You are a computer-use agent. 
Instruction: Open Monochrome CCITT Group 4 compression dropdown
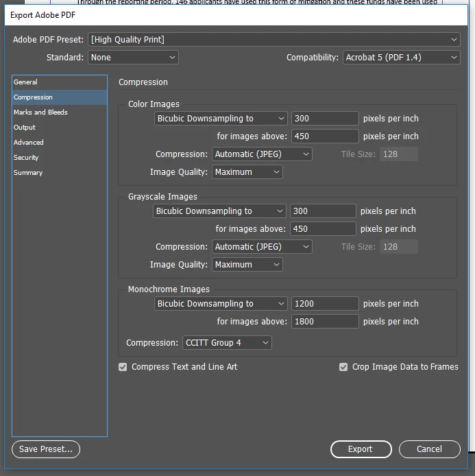(x=227, y=343)
